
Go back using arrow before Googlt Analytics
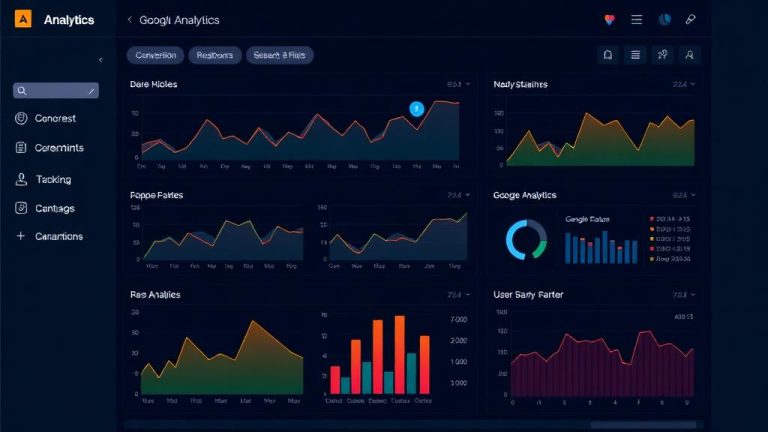(130, 20)
